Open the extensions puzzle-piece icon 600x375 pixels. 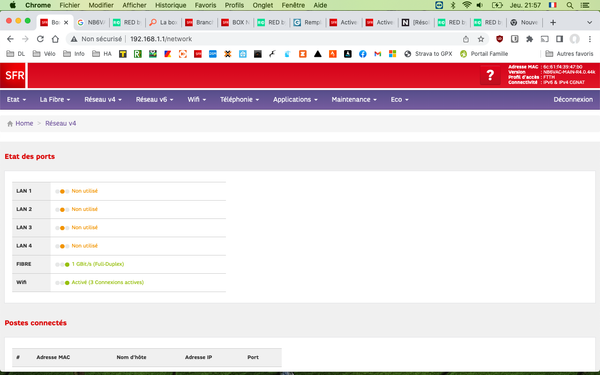click(530, 39)
